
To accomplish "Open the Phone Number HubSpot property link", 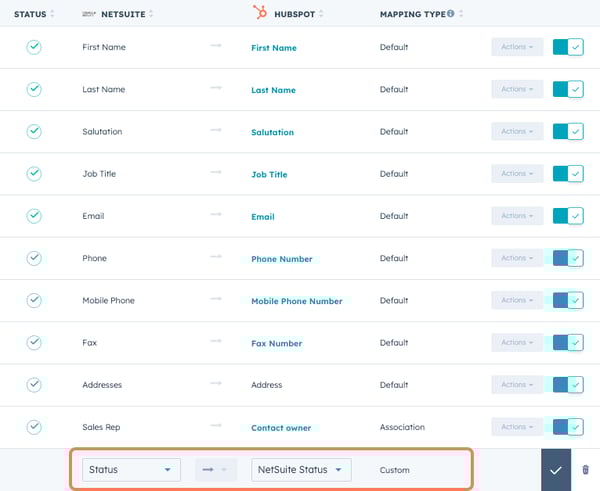I will [x=282, y=259].
